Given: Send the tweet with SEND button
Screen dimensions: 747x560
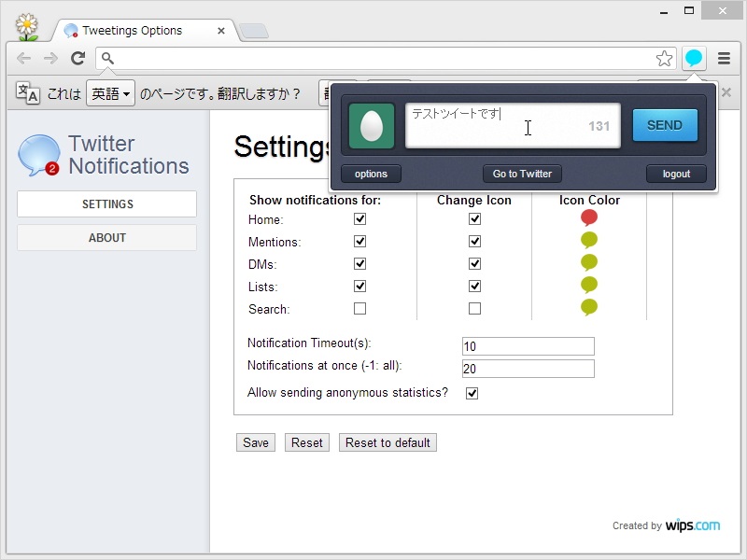Looking at the screenshot, I should click(x=665, y=125).
